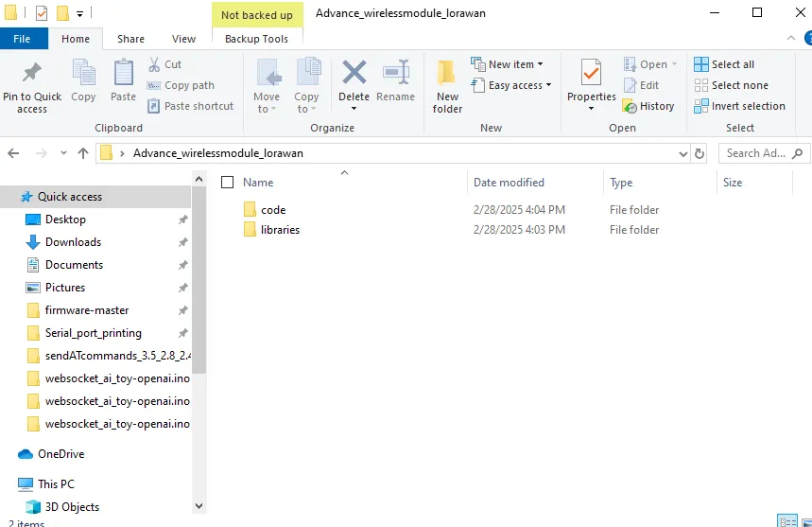The image size is (812, 527).
Task: Open sendATcommands folder in sidebar
Action: click(117, 356)
